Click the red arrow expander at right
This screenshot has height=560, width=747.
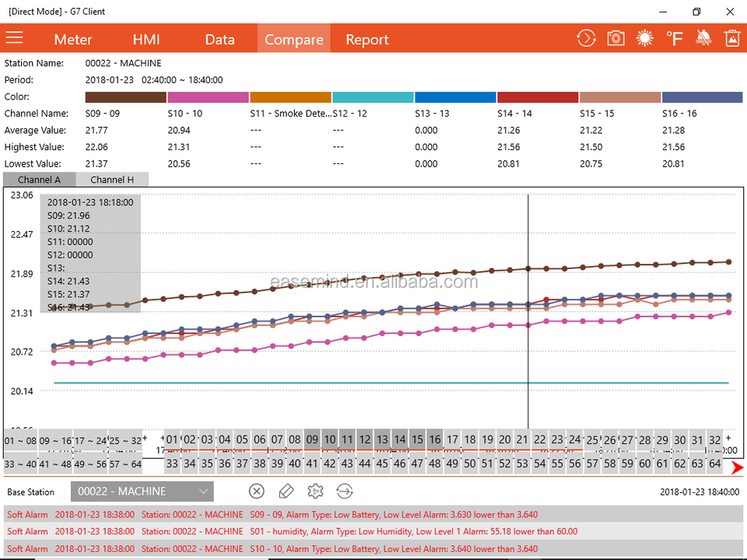(737, 467)
